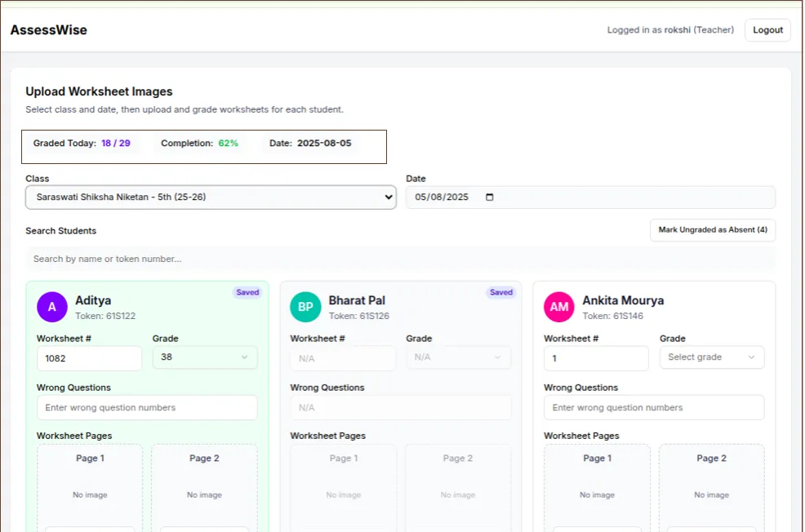This screenshot has width=805, height=532.
Task: Click Bharat Pal's green BP avatar
Action: 305,307
